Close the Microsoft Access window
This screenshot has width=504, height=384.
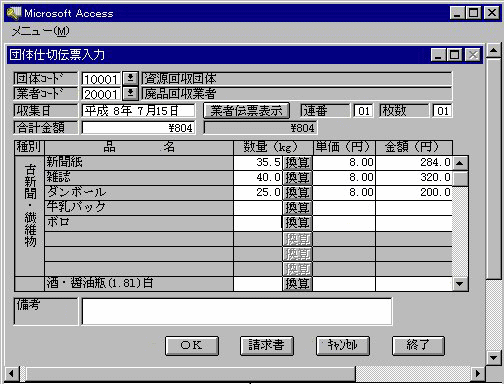pyautogui.click(x=492, y=13)
